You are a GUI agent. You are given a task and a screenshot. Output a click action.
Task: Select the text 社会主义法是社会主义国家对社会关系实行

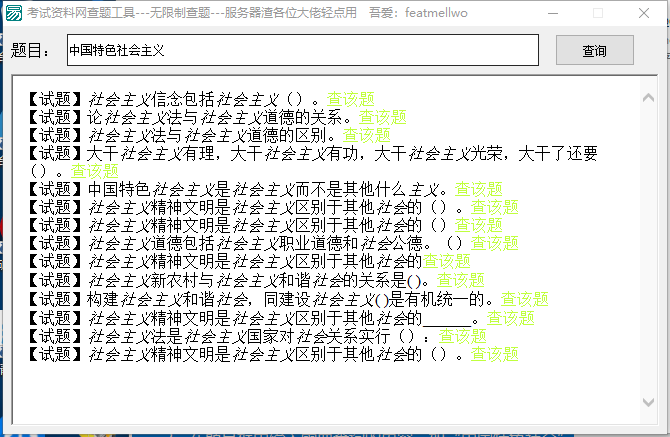click(x=239, y=336)
